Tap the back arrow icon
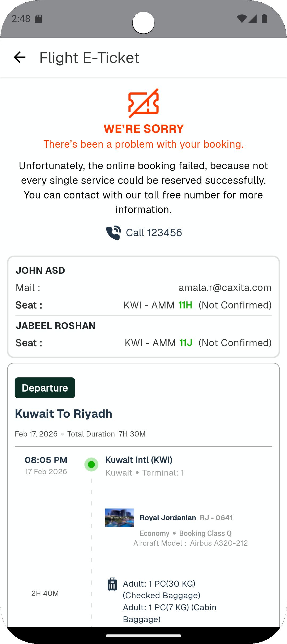The image size is (287, 644). [20, 57]
